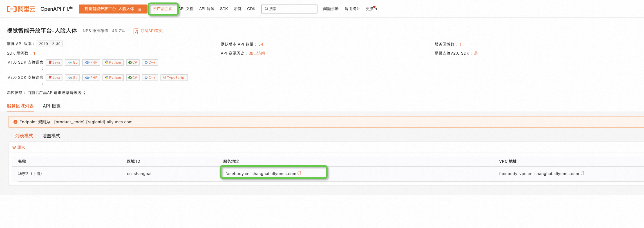Click the cn-shanghai region ID cell
644x228 pixels.
(x=139, y=174)
